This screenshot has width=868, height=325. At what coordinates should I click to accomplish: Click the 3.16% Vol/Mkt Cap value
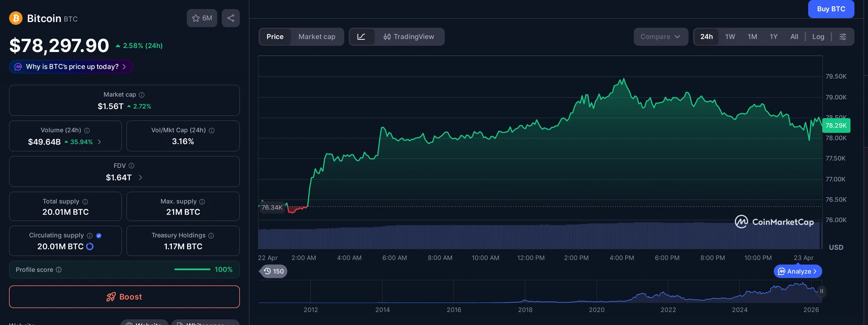click(183, 142)
